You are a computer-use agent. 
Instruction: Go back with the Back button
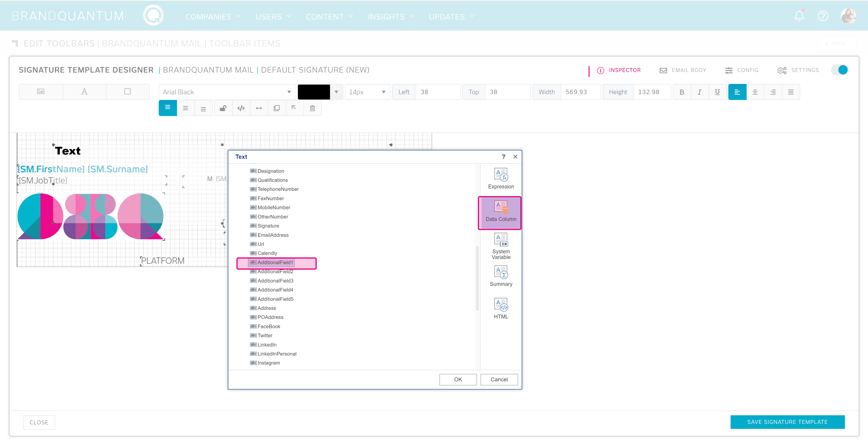click(837, 43)
